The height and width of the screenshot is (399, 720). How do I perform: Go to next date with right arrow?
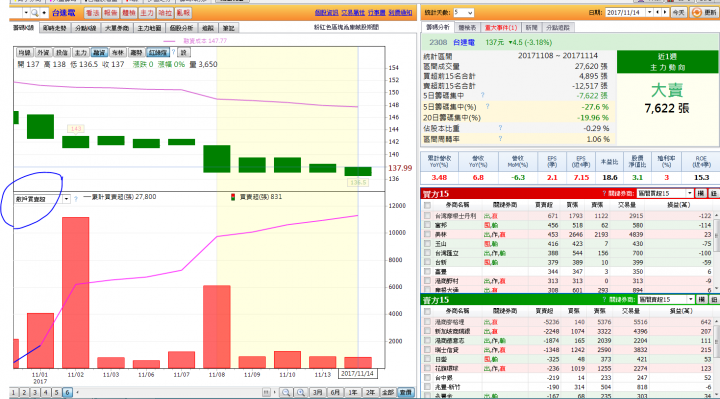point(665,12)
